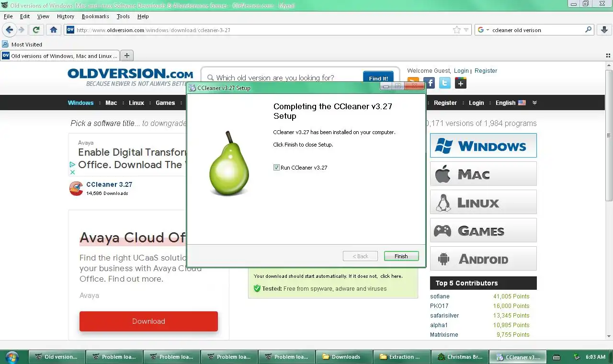This screenshot has width=613, height=364.
Task: Open the Facebook icon in the header
Action: click(x=429, y=83)
